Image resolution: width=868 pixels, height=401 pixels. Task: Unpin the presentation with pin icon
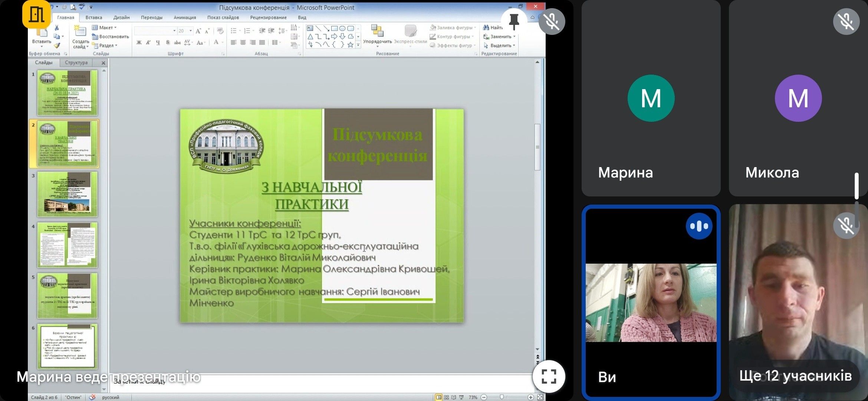(x=514, y=21)
